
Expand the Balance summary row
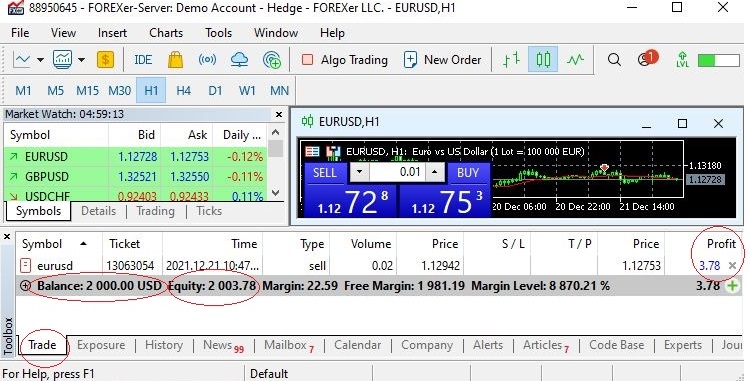point(25,286)
